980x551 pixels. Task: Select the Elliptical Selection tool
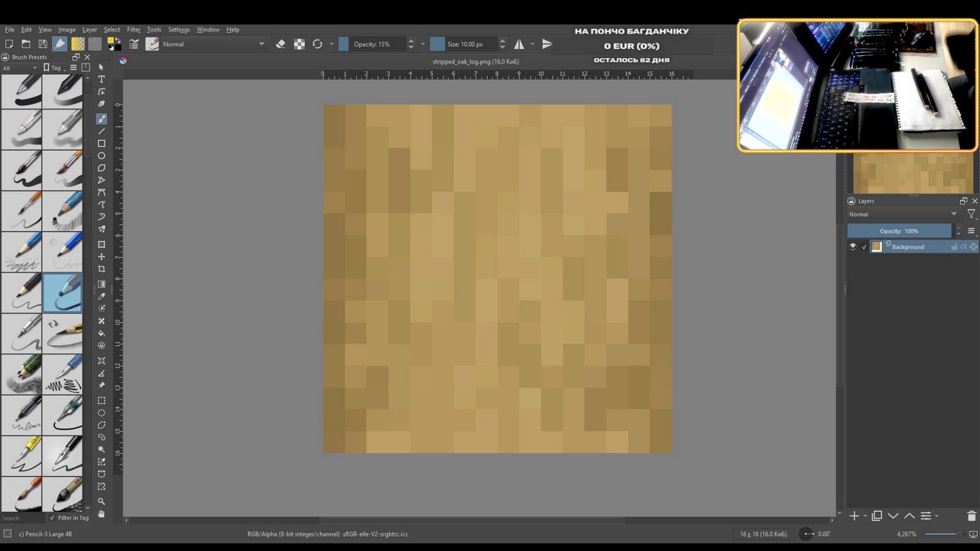click(101, 412)
